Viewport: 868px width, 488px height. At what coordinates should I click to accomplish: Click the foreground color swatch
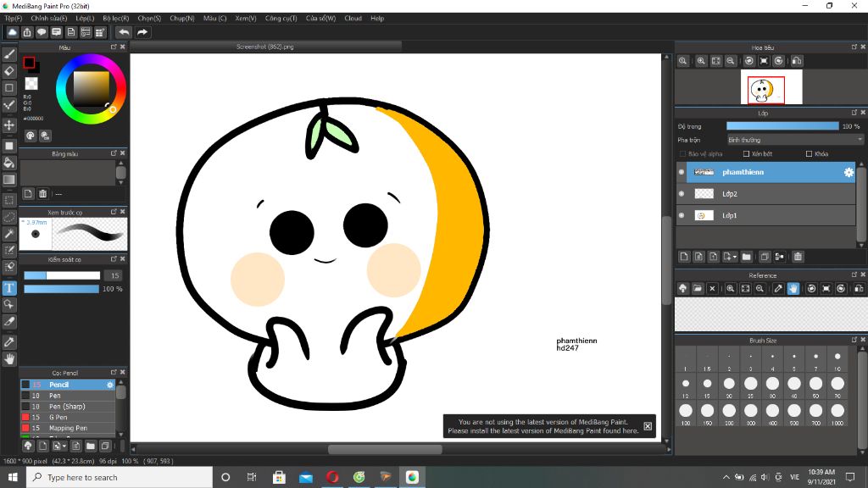click(29, 63)
